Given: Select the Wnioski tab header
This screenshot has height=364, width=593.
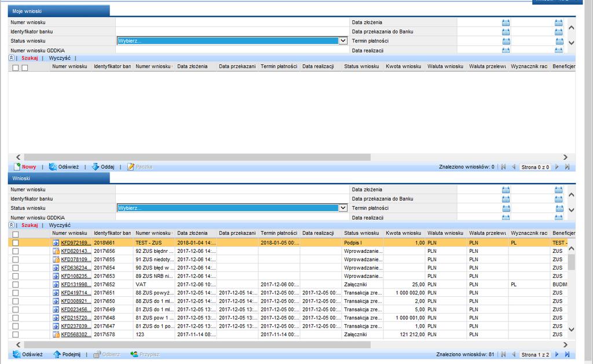Looking at the screenshot, I should click(x=58, y=178).
